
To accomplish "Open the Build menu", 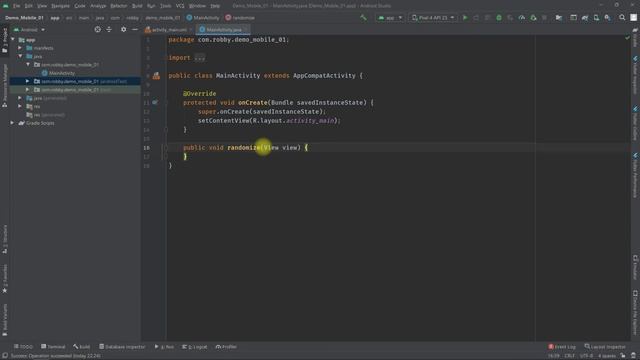I will click(137, 6).
